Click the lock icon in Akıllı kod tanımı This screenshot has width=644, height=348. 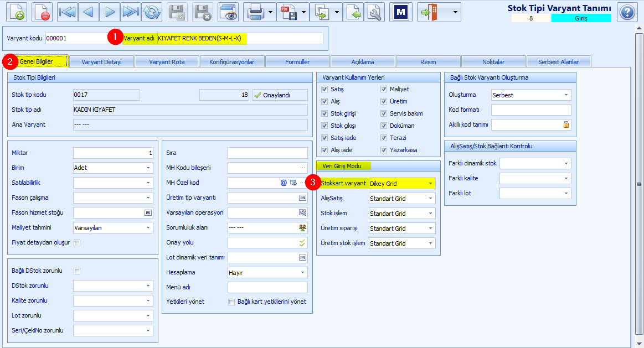[566, 124]
